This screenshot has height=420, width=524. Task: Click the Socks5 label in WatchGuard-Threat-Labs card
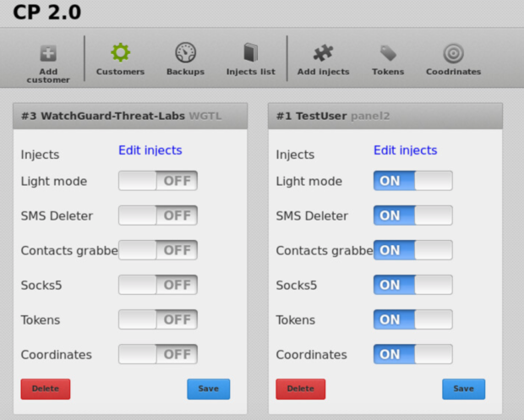[x=41, y=286]
